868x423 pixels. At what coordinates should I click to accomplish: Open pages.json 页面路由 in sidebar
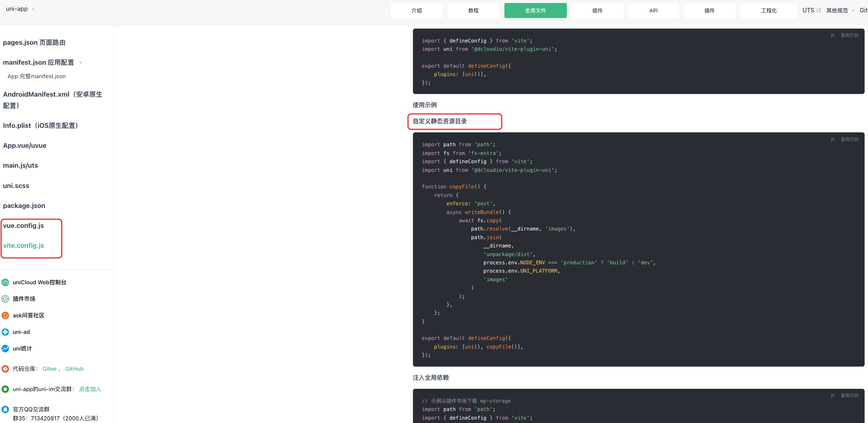(x=34, y=42)
